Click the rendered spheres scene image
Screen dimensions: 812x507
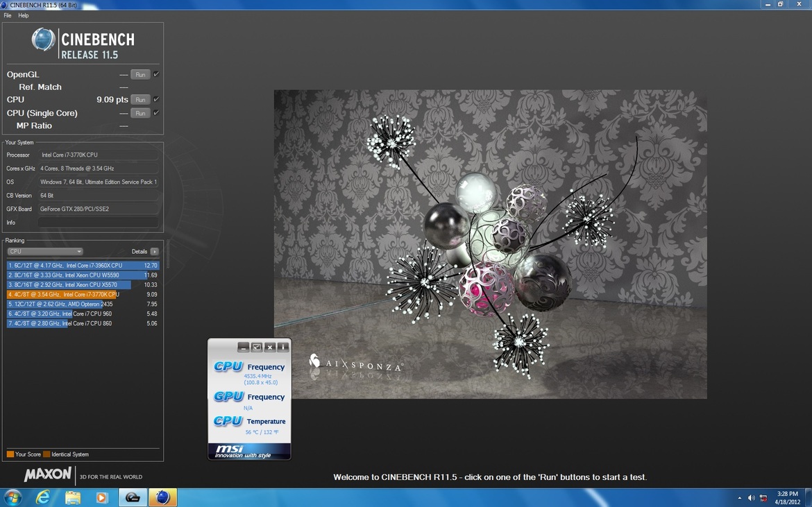coord(491,244)
